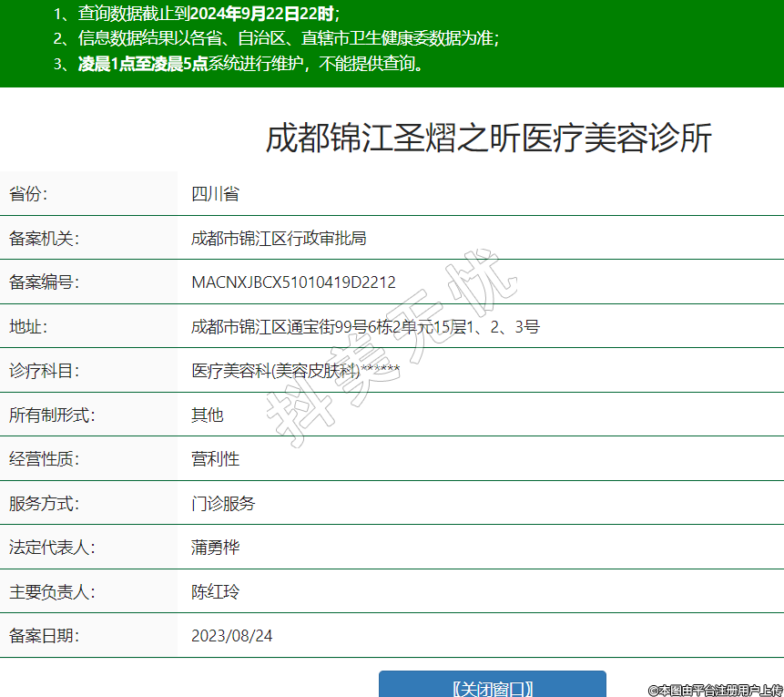This screenshot has height=697, width=784.
Task: Click the system maintenance notice 凌晨1点至凌晨5点
Action: [142, 64]
